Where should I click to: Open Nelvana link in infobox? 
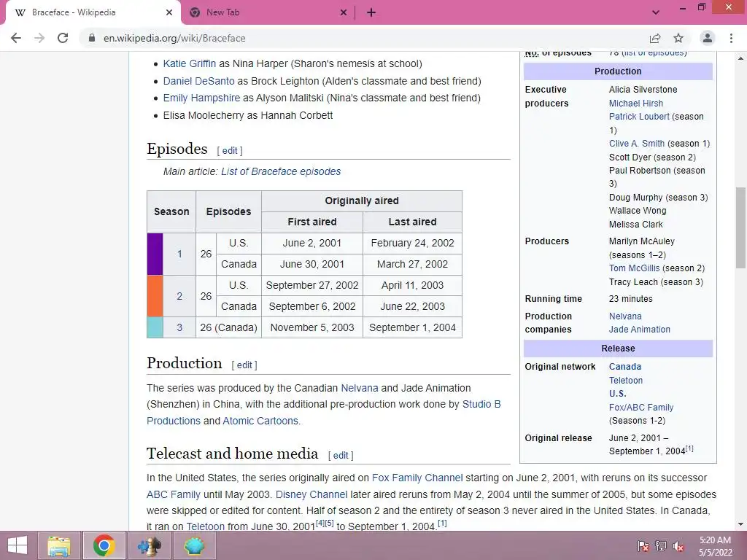(x=625, y=316)
